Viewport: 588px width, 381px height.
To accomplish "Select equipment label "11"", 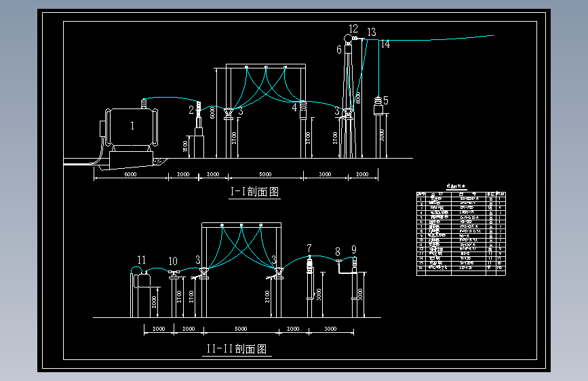I will coord(141,260).
